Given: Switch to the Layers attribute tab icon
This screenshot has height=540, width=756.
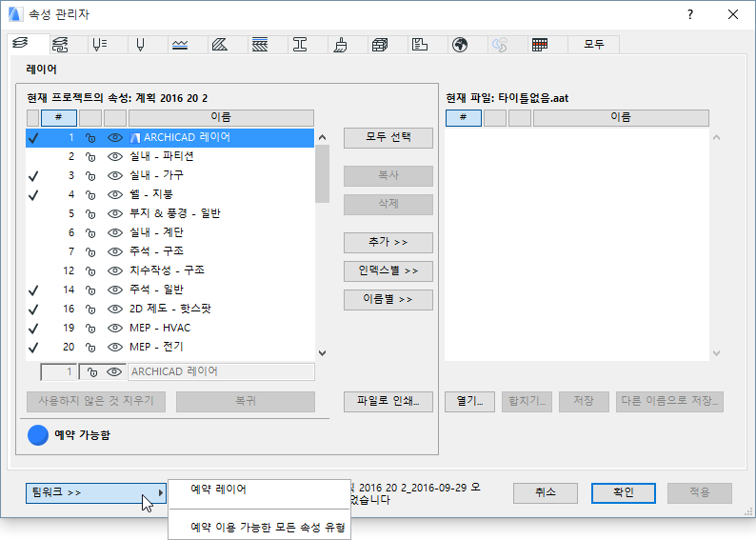Looking at the screenshot, I should [x=21, y=44].
